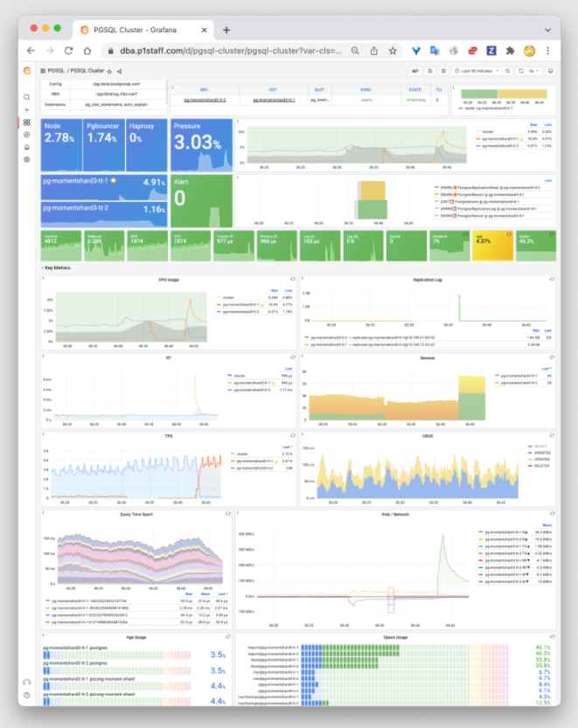
Task: Toggle the cluster series in TPS legend
Action: click(x=242, y=454)
